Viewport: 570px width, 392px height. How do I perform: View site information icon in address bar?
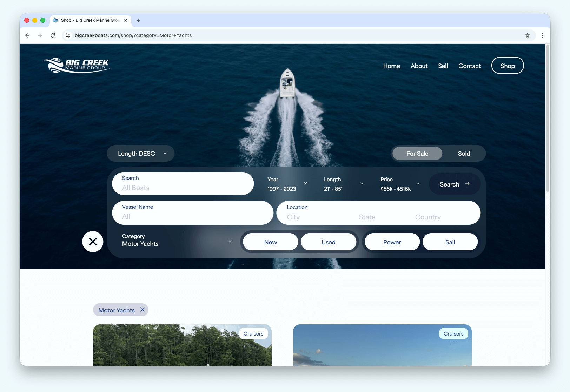pyautogui.click(x=68, y=35)
